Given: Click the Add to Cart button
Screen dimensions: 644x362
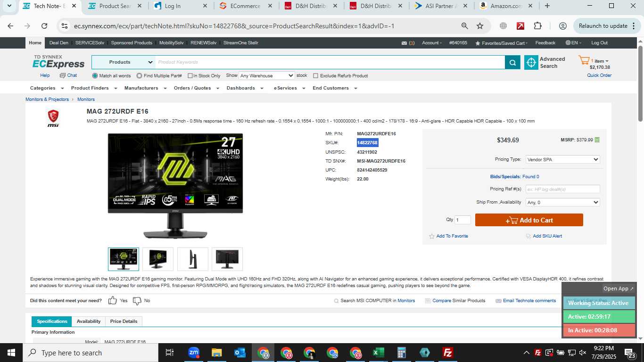Looking at the screenshot, I should [x=529, y=220].
